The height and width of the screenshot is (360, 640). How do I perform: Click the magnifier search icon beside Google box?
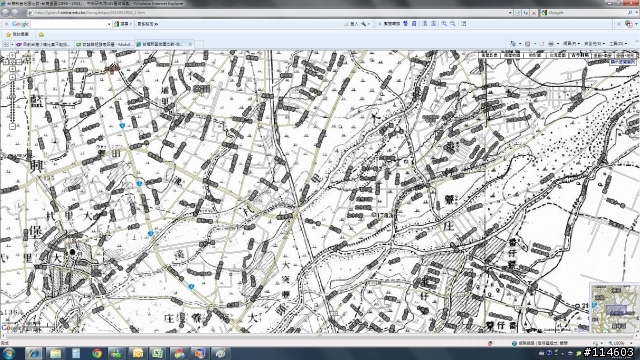630,13
